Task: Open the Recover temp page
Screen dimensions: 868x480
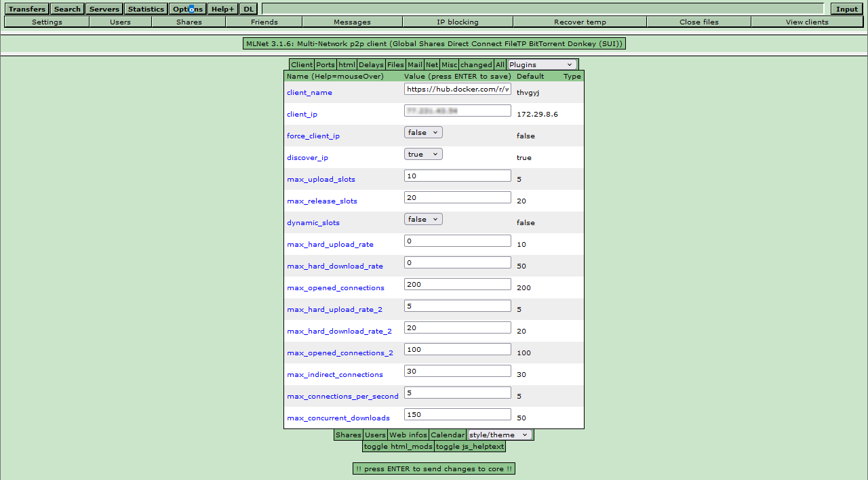Action: click(579, 22)
